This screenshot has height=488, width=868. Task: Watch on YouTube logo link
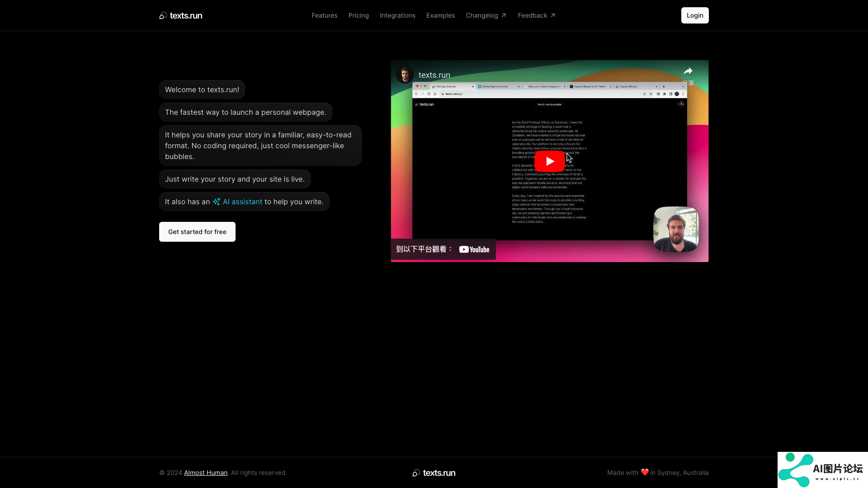tap(474, 249)
